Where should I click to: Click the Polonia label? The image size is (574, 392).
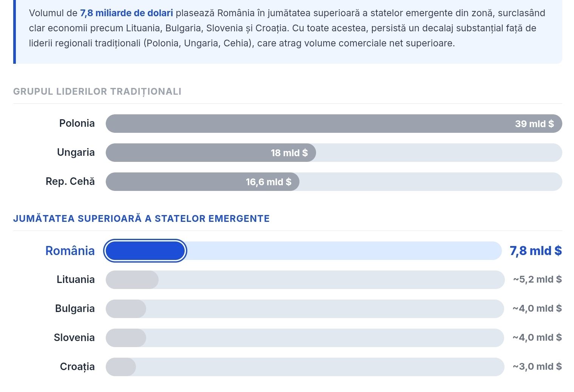pos(77,123)
